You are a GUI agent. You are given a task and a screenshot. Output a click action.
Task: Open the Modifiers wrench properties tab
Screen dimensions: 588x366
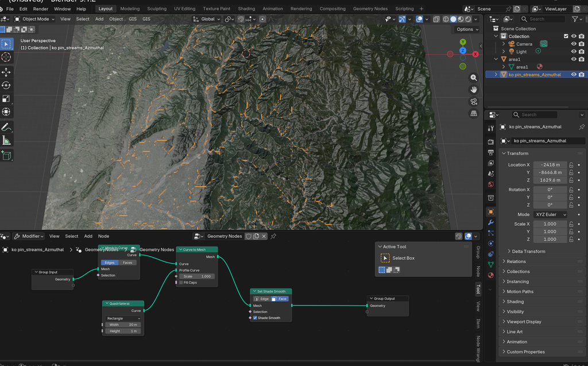click(490, 222)
